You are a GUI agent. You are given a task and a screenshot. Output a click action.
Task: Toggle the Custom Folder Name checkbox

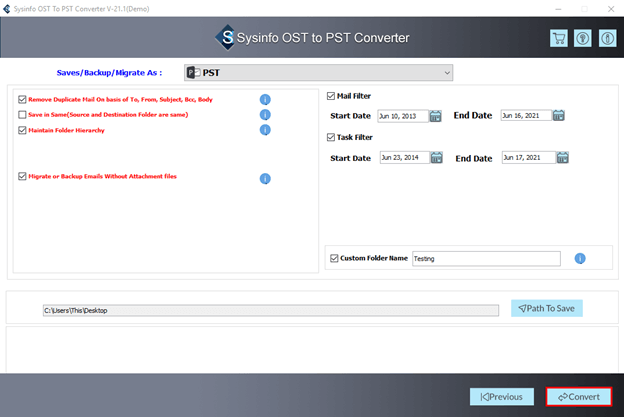click(x=334, y=258)
